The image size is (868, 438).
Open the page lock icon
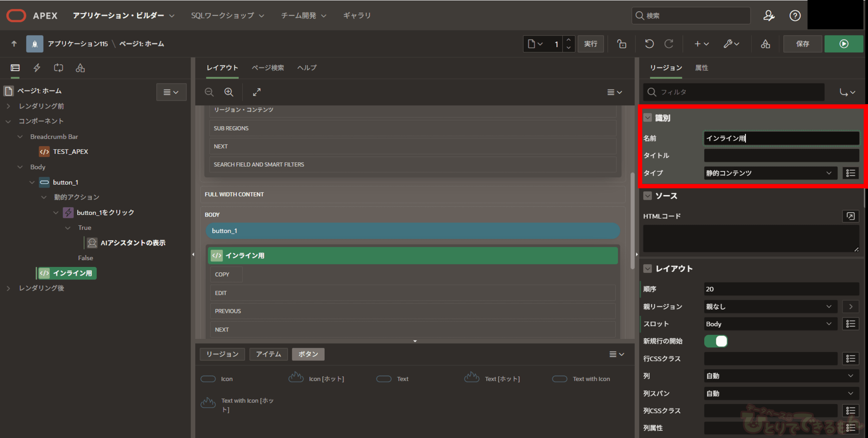[x=622, y=44]
